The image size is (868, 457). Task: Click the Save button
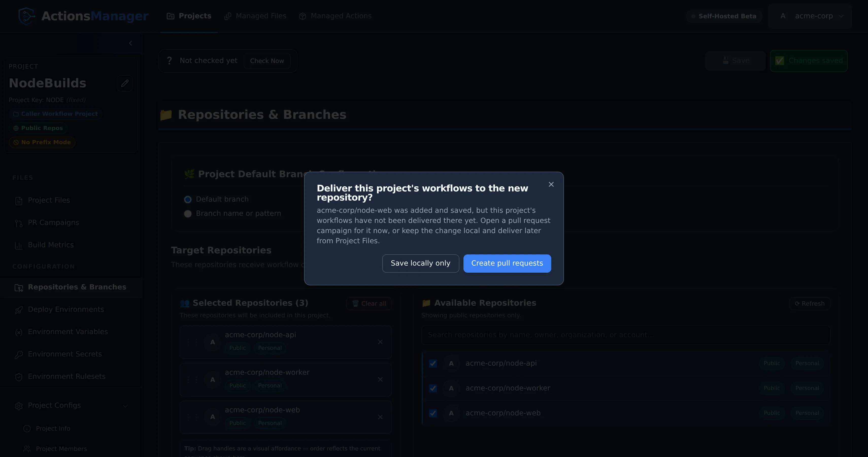pyautogui.click(x=736, y=61)
